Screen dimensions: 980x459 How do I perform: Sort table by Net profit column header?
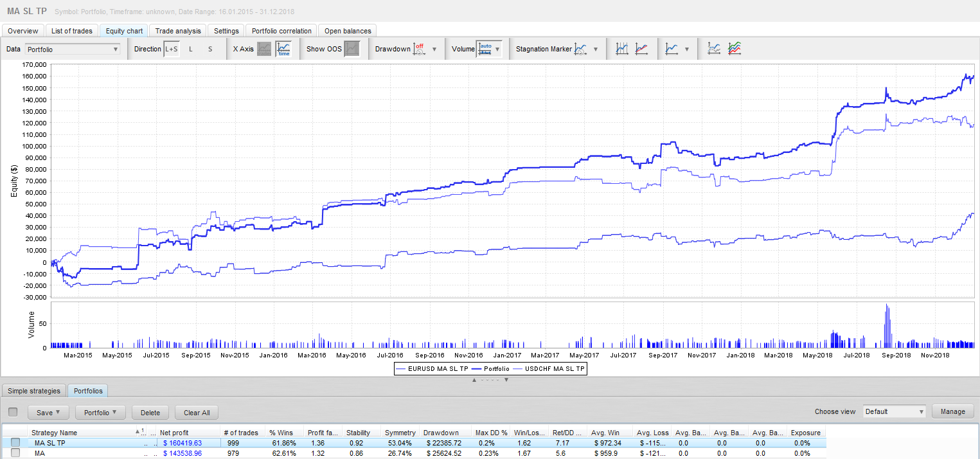(x=174, y=433)
